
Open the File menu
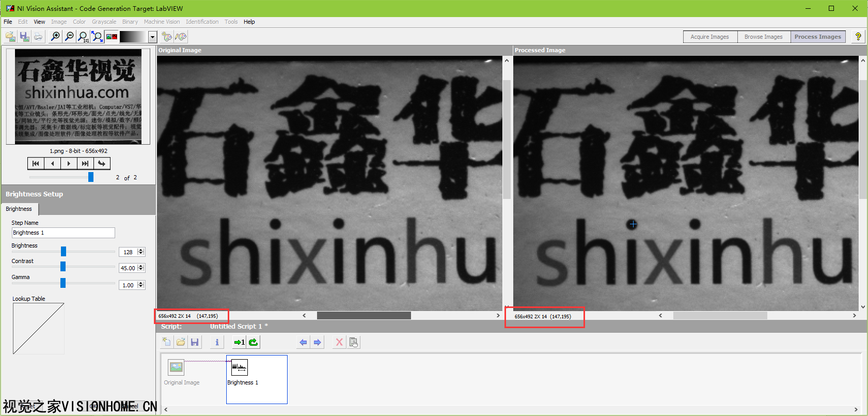click(8, 22)
